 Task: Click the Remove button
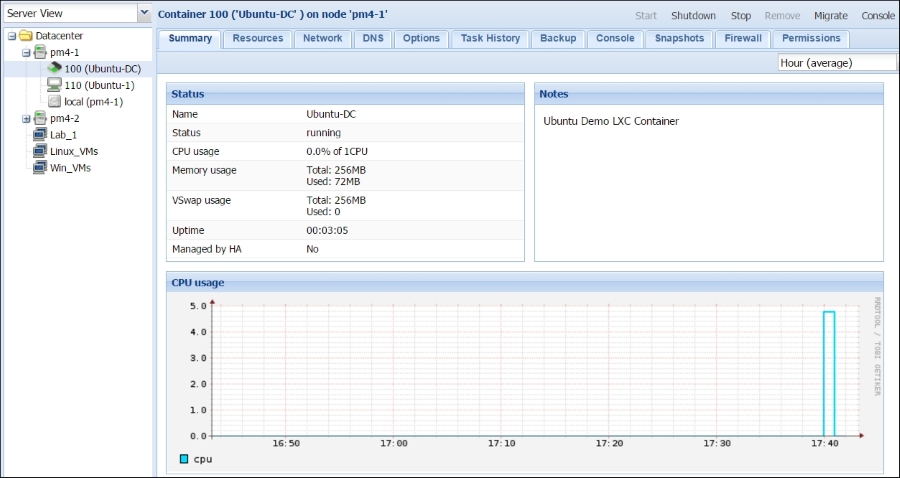782,16
